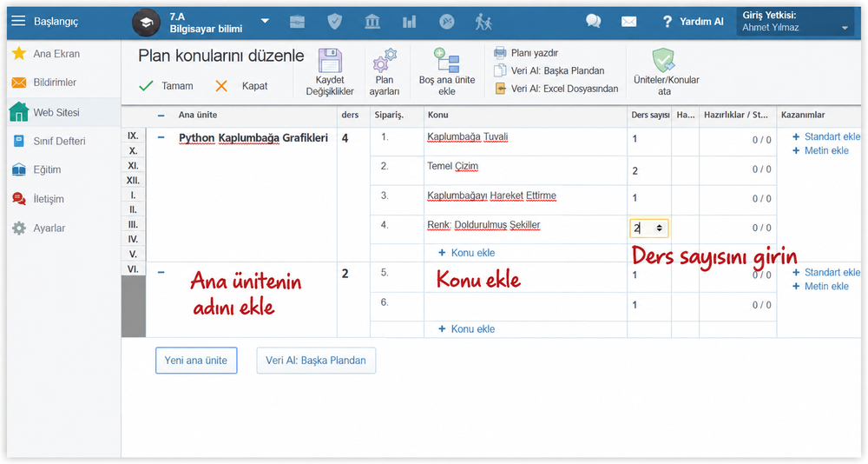The image size is (868, 464).
Task: Expand the 7.A Bilgisayar bilimi class dropdown
Action: (x=265, y=21)
